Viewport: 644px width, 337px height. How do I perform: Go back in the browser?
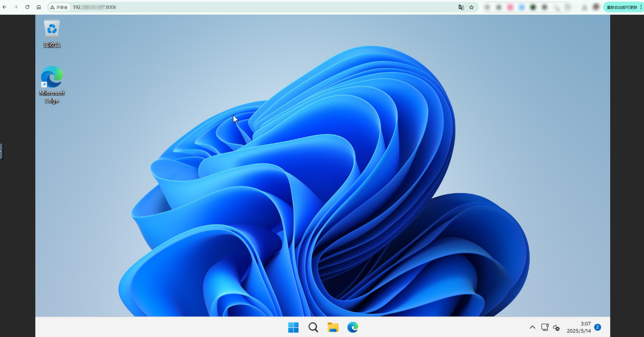(5, 7)
